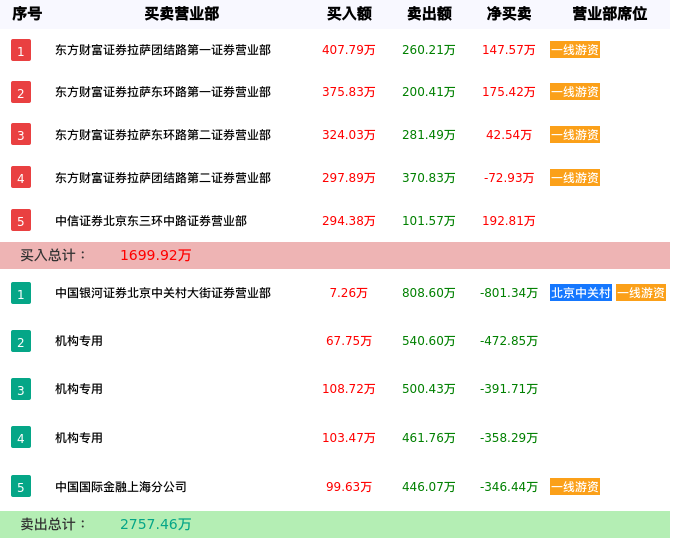Click buy total value 1699.92万
This screenshot has height=540, width=676.
156,255
